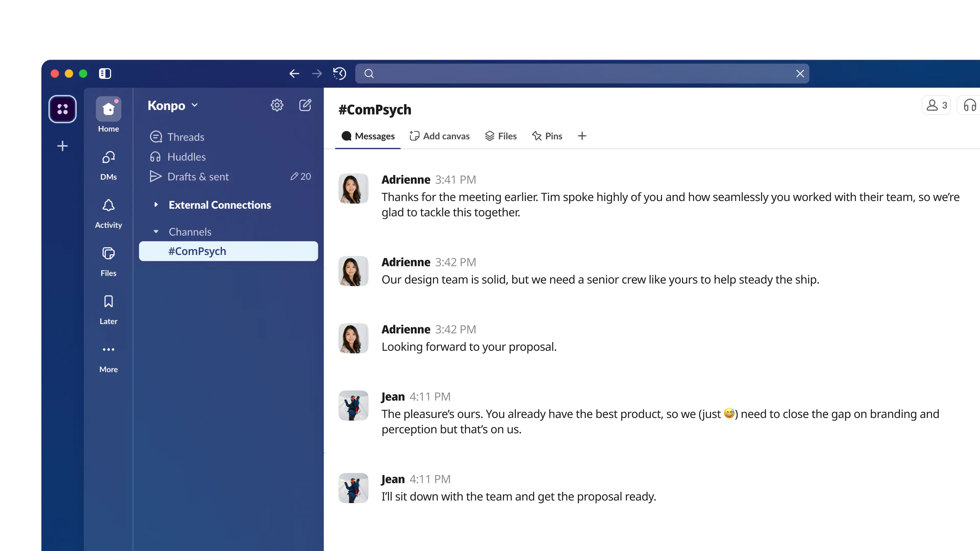The image size is (980, 551).
Task: Collapse the Channels section
Action: pos(156,232)
